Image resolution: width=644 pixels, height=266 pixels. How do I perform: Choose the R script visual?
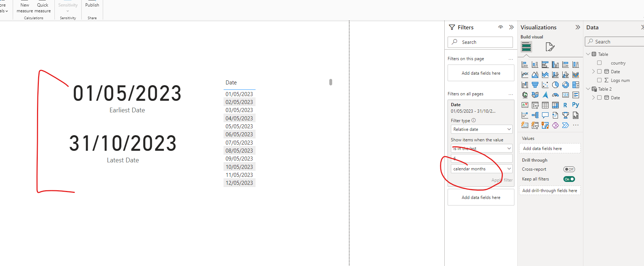tap(565, 105)
